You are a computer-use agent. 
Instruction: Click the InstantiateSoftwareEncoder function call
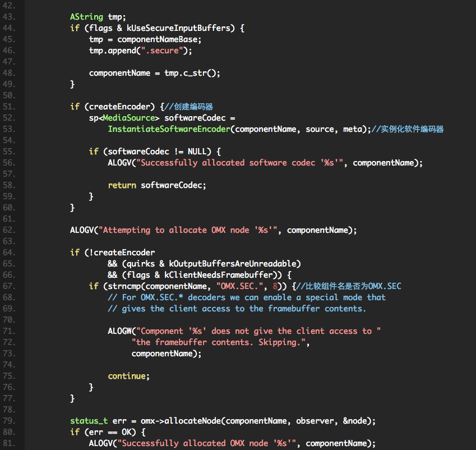(169, 129)
